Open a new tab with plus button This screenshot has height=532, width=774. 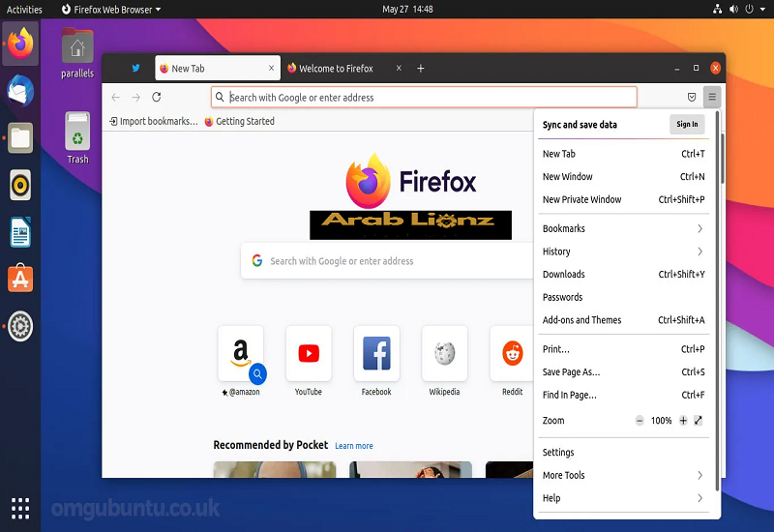pos(421,68)
